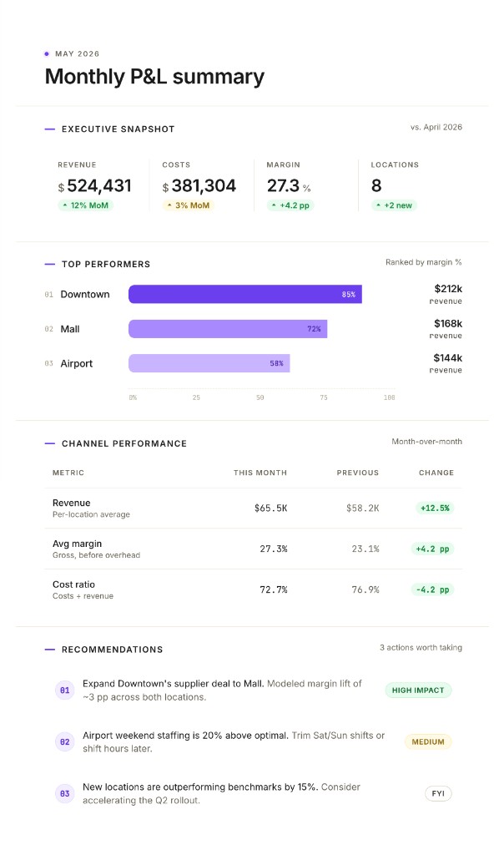
Task: Click the TOP PERFORMERS section heading
Action: [x=106, y=265]
